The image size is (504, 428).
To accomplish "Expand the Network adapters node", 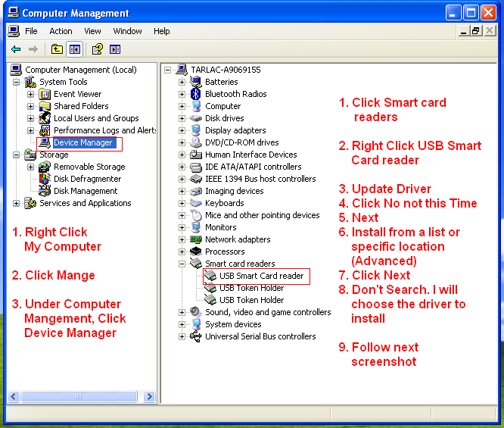I will coord(182,239).
